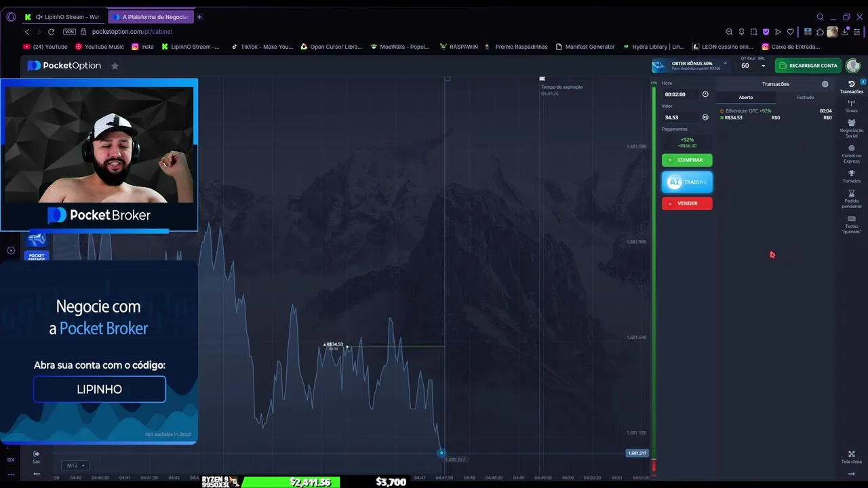Viewport: 868px width, 488px height.
Task: Open the browser extensions cube icon
Action: (820, 32)
